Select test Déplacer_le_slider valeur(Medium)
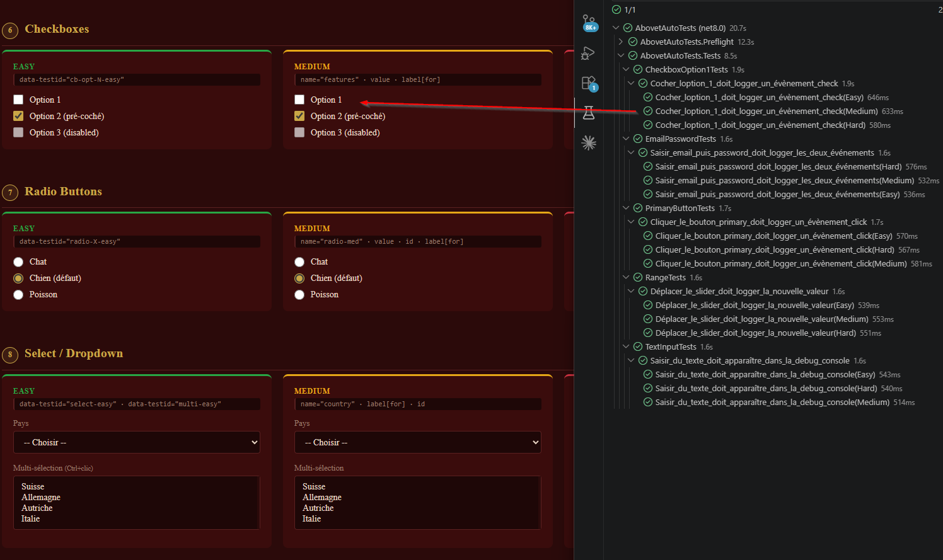Screen dimensions: 943x560 click(x=761, y=319)
